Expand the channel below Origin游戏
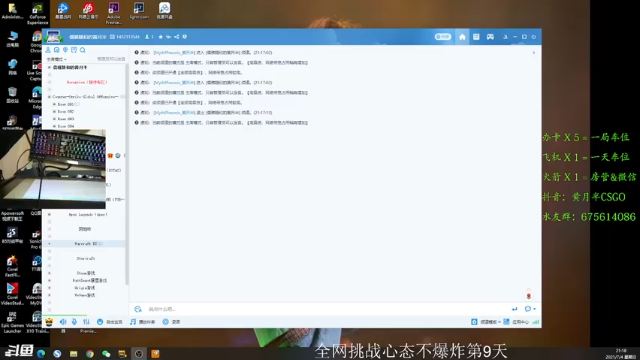 49,295
